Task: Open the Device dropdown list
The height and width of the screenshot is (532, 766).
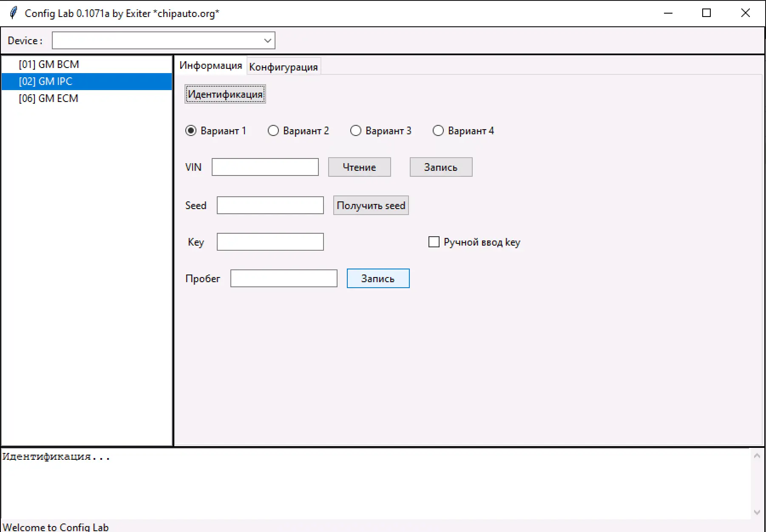Action: (267, 41)
